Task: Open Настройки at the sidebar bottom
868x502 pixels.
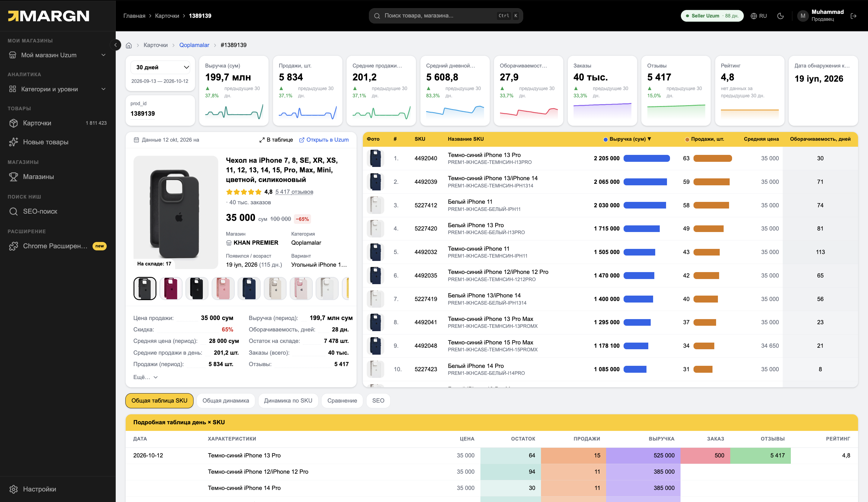Action: [58, 489]
